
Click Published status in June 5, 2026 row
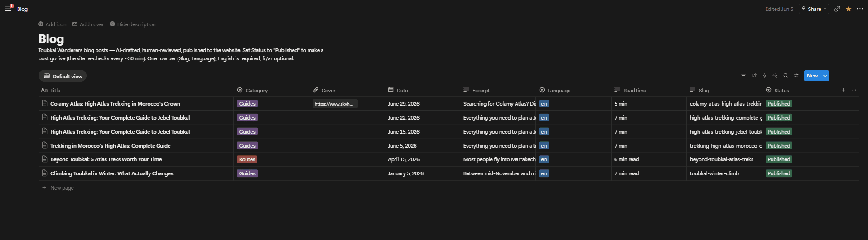tap(779, 146)
